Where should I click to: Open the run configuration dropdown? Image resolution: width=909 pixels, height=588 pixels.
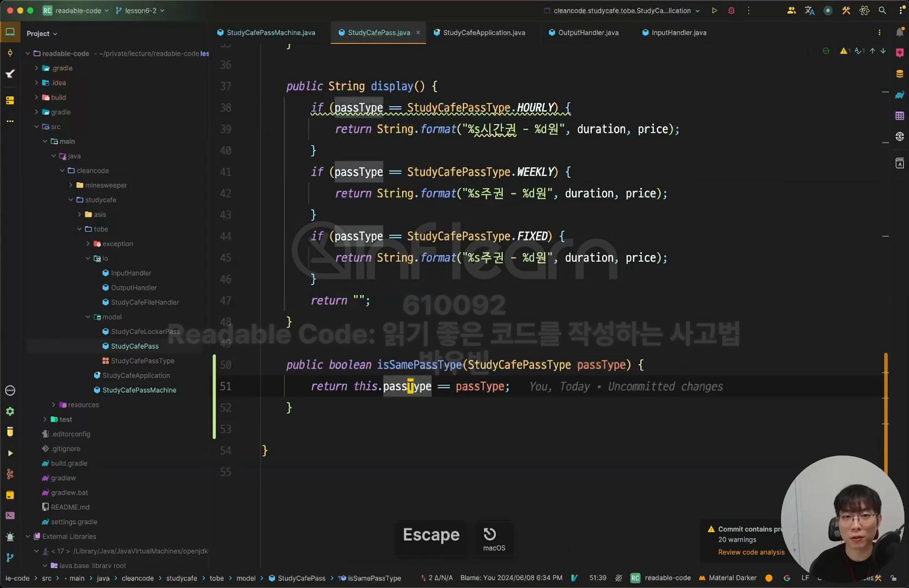click(622, 10)
